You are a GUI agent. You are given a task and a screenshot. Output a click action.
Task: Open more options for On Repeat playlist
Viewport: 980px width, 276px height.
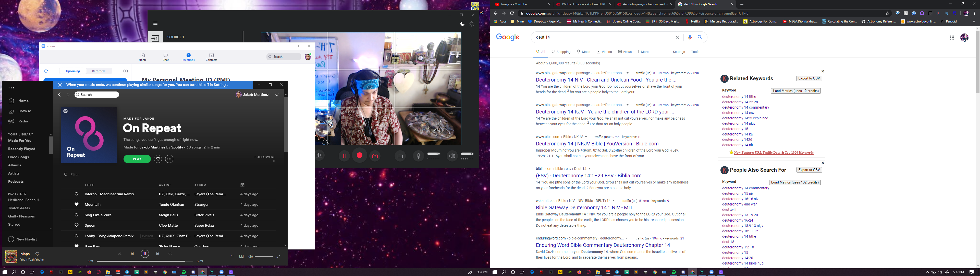point(169,159)
